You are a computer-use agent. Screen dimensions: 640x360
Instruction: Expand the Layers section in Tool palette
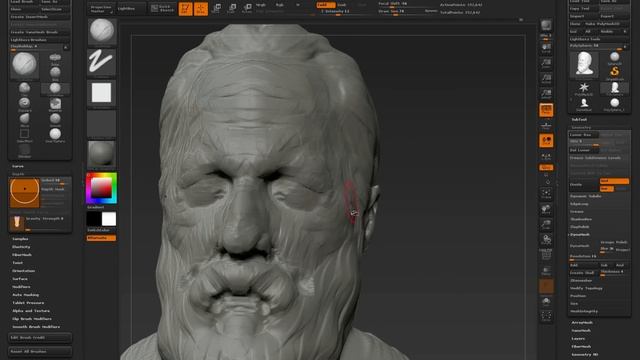click(x=578, y=338)
